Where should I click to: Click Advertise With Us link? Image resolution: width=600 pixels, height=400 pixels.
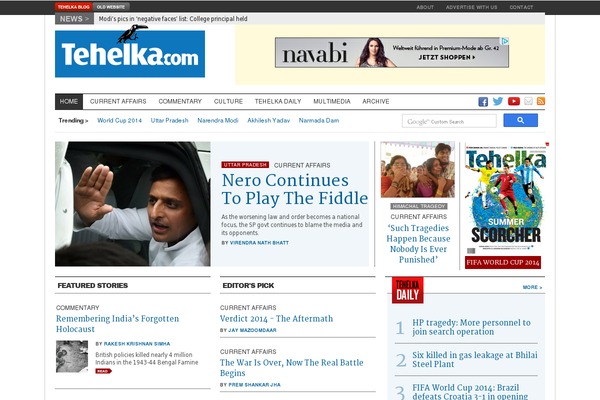471,7
